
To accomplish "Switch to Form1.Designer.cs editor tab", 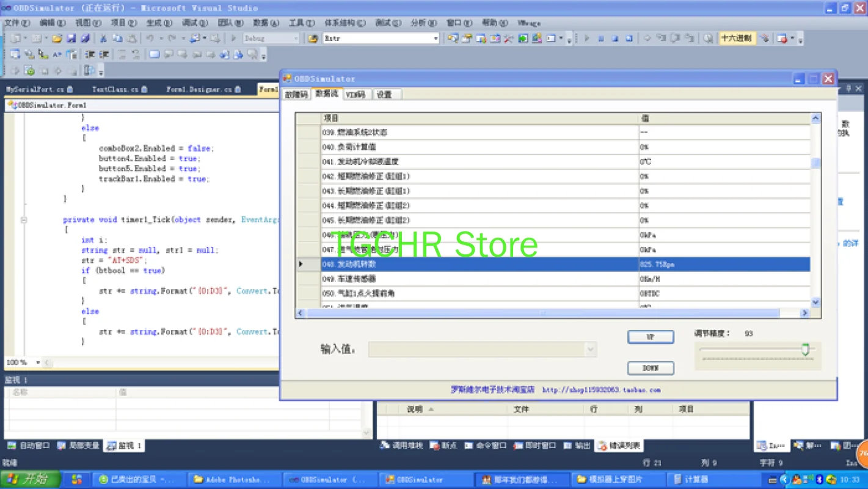I will [x=204, y=89].
